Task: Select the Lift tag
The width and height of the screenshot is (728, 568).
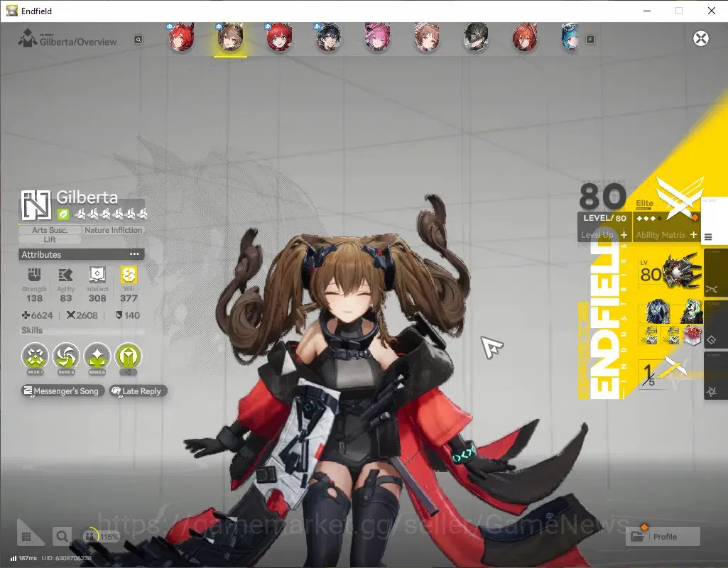Action: click(x=50, y=239)
